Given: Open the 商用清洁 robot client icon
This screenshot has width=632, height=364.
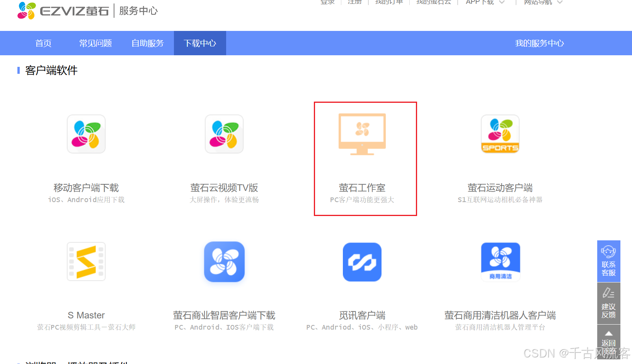Looking at the screenshot, I should pos(500,262).
